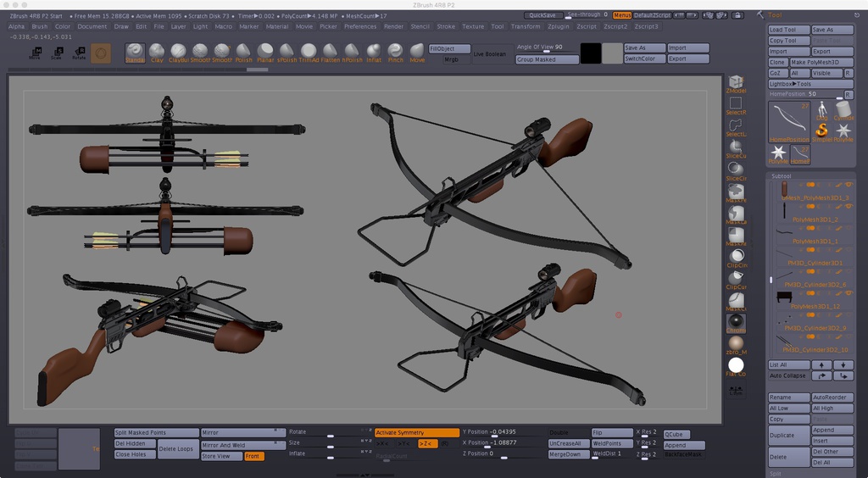Select the gray secondary color swatch
The width and height of the screenshot is (868, 478).
[612, 53]
